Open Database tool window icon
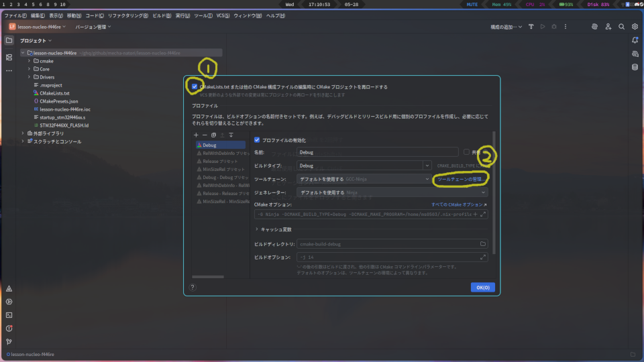This screenshot has height=362, width=644. [x=635, y=67]
